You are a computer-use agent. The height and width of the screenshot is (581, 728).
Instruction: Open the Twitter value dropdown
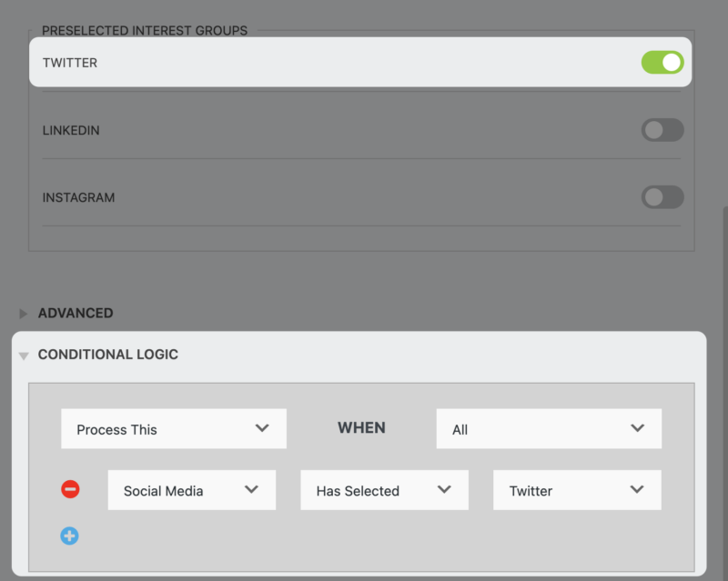576,489
